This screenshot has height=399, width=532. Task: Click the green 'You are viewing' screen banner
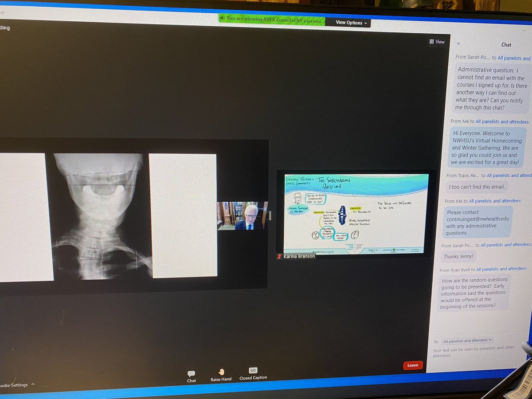point(272,20)
